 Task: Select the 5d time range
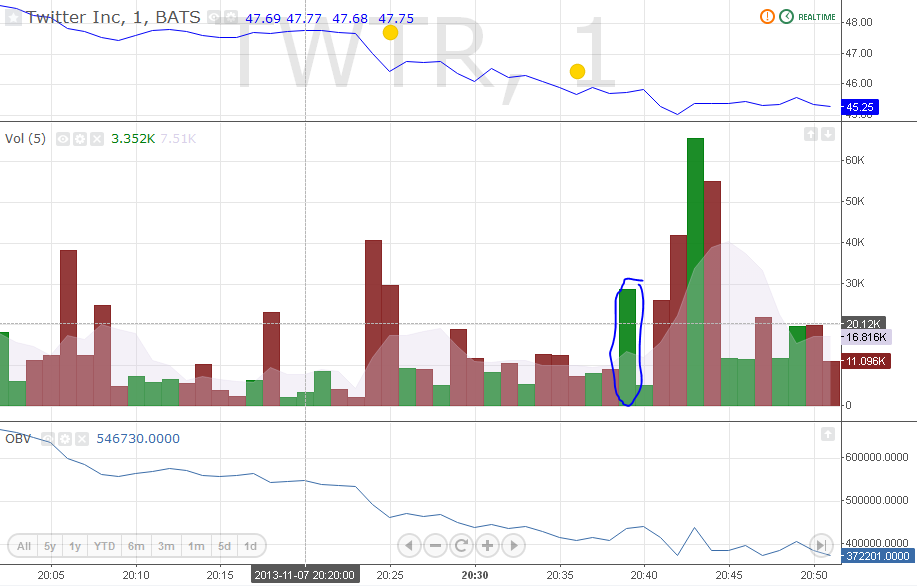(x=225, y=546)
